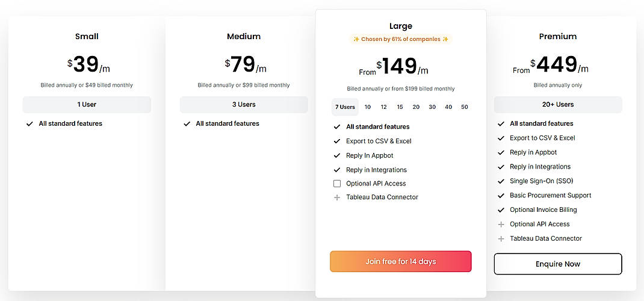This screenshot has width=644, height=301.
Task: Click plus icon beside Tableau Data Connector in Large
Action: pos(337,197)
